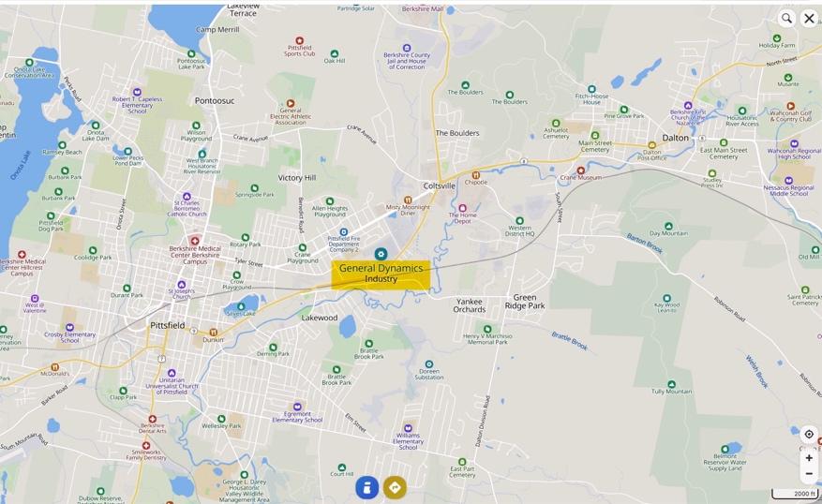Screen dimensions: 822x504
Task: Start directions with yellow arrow button
Action: tap(395, 487)
